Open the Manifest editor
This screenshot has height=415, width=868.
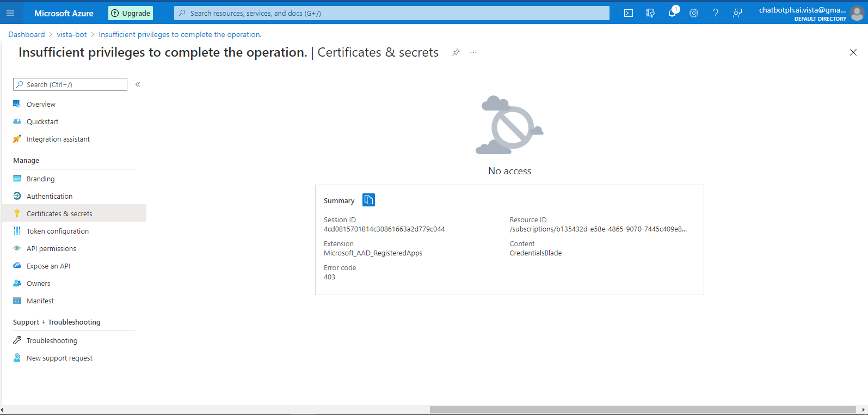pos(74,301)
